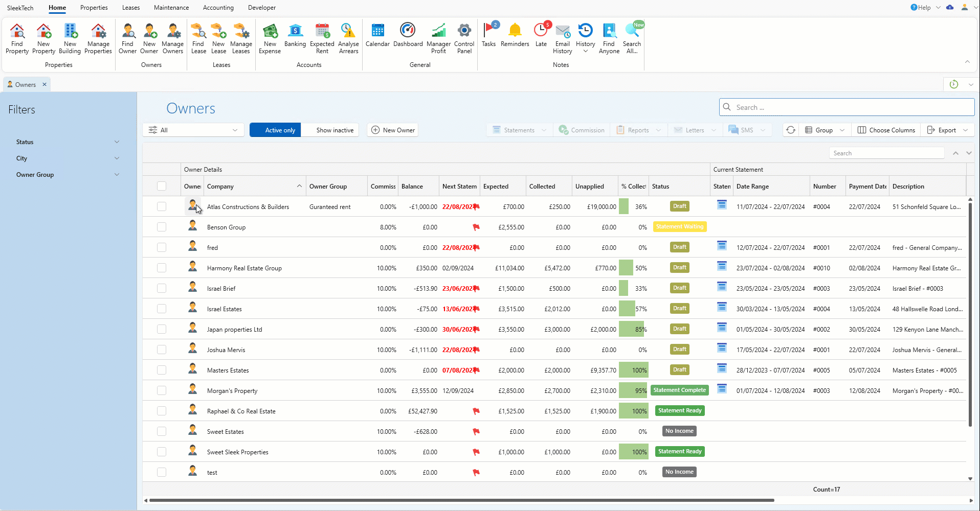This screenshot has width=980, height=511.
Task: Click the New Owner button
Action: (392, 130)
